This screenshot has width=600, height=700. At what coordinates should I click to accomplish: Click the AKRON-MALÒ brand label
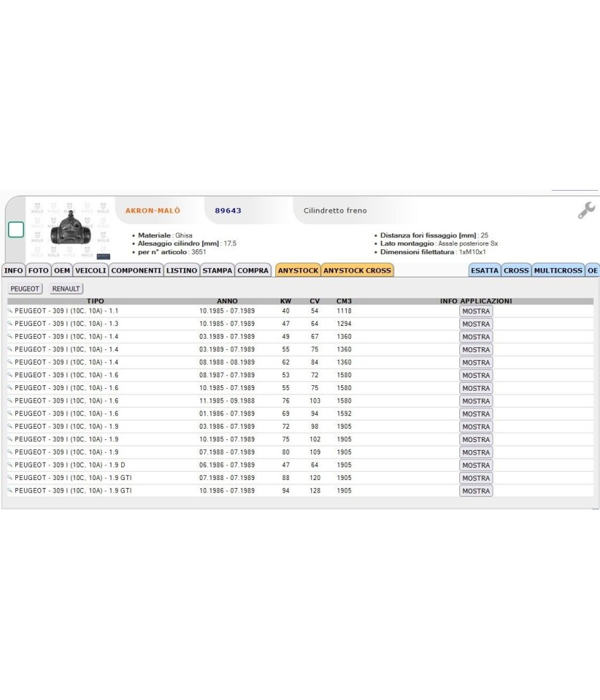coord(153,210)
